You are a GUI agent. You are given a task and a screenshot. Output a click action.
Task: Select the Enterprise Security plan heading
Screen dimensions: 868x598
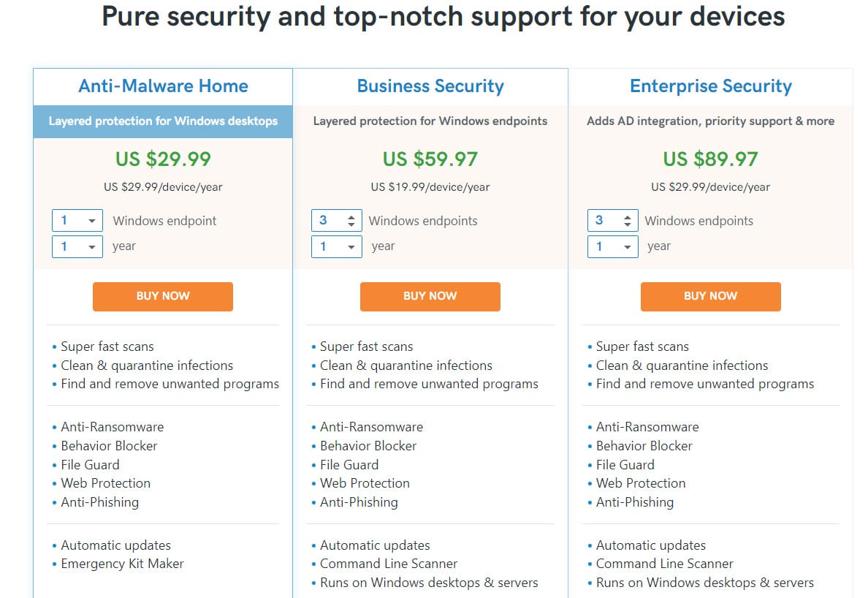point(711,86)
